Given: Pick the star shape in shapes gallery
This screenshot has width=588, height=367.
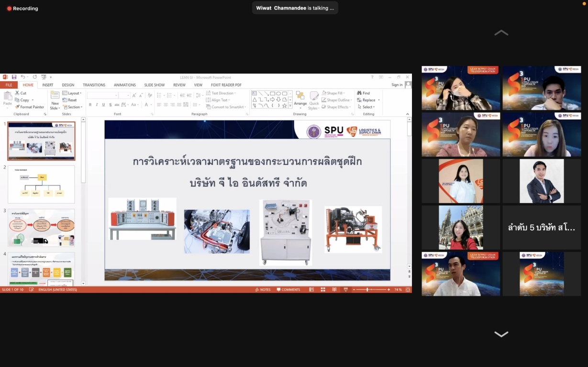Looking at the screenshot, I should pos(284,106).
